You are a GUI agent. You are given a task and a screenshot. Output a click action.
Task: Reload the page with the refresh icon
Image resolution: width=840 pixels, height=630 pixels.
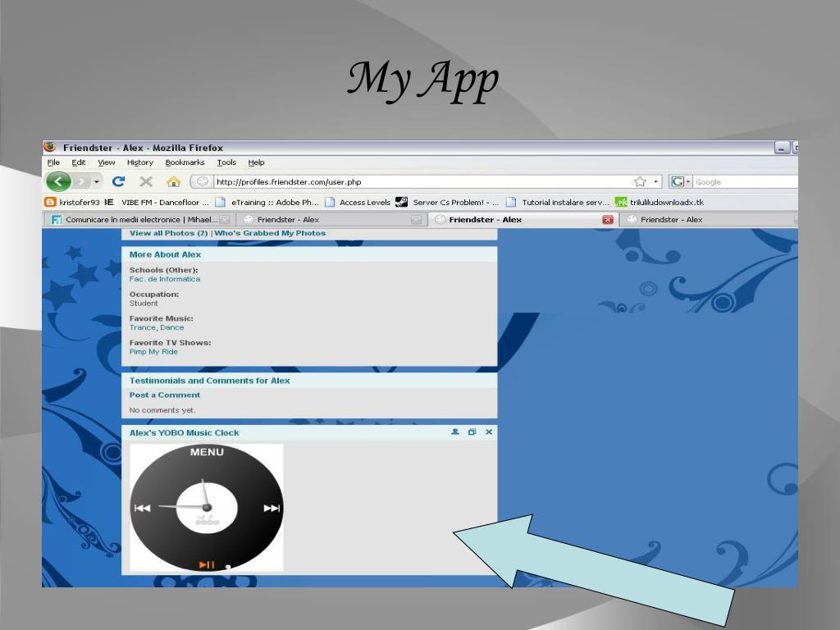coord(118,181)
